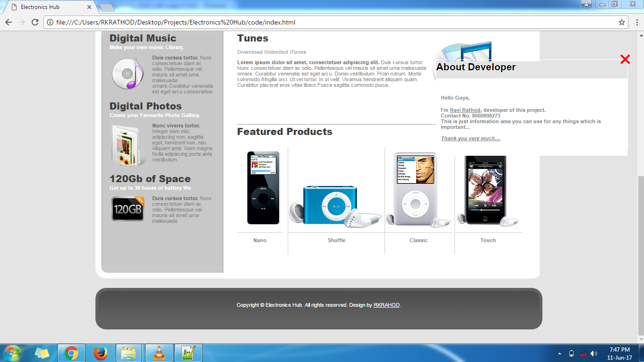Screen dimensions: 644x362
Task: Reload the page with refresh icon
Action: [35, 22]
